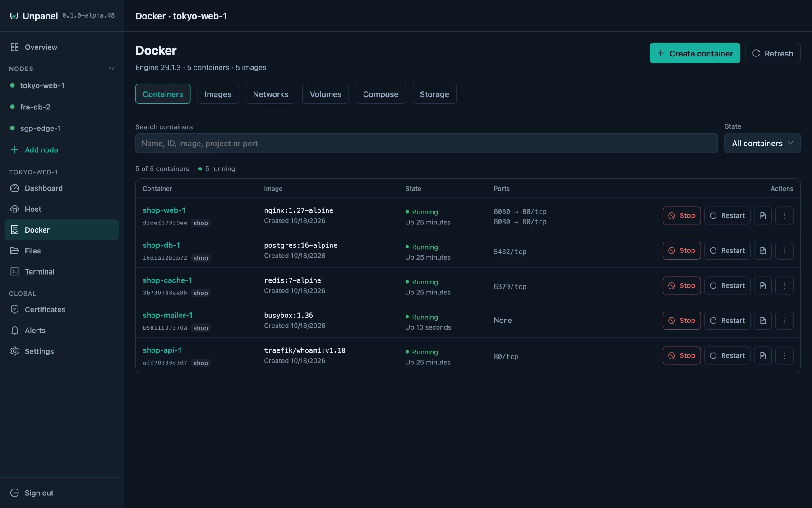812x508 pixels.
Task: Select the fra-db-2 node
Action: 62,107
